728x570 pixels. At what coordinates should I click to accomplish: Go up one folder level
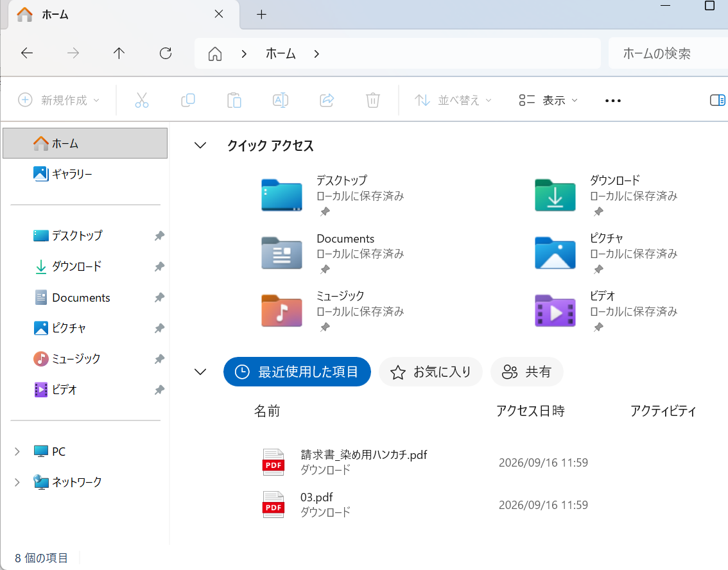119,53
